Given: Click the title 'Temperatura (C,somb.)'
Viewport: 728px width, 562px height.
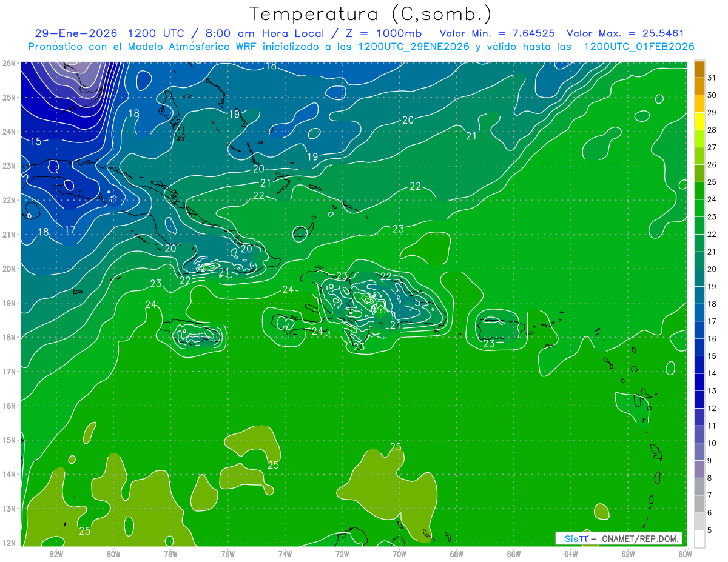Looking at the screenshot, I should coord(370,14).
